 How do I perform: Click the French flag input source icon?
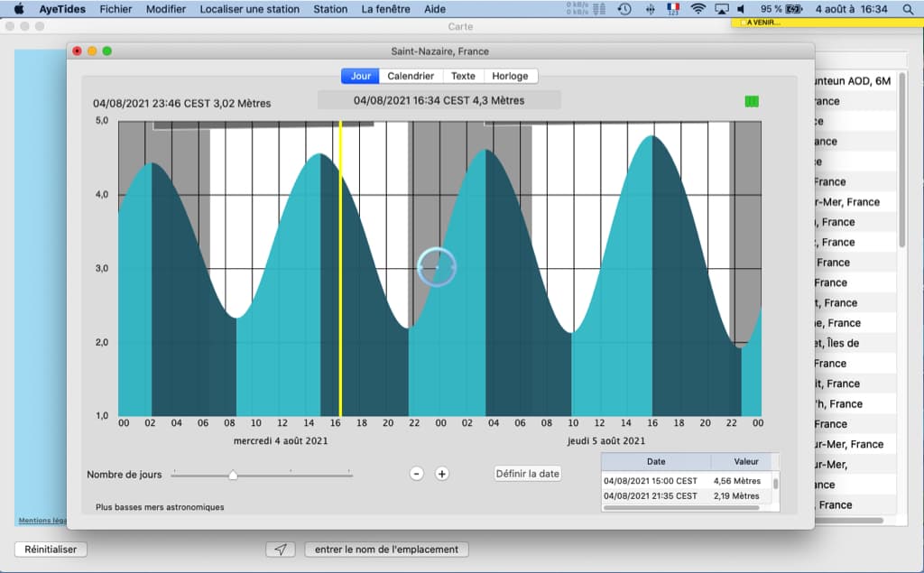(x=673, y=9)
